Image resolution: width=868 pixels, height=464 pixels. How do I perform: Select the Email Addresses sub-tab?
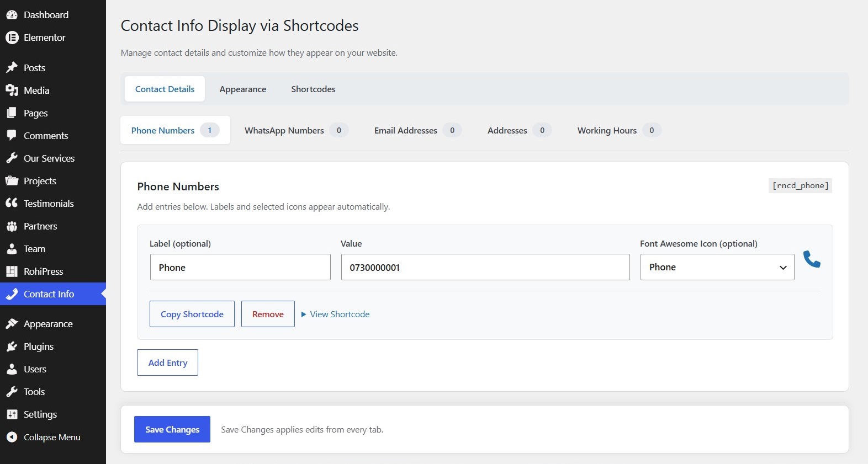point(418,130)
